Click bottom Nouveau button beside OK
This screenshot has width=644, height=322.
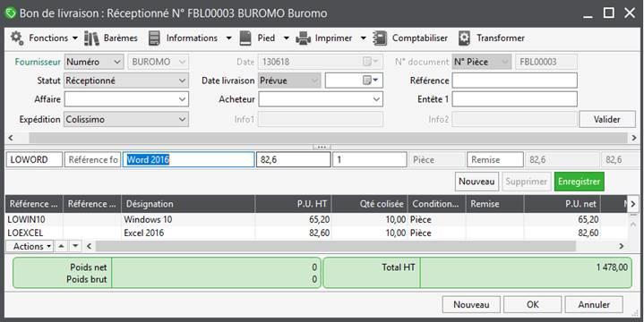(471, 304)
